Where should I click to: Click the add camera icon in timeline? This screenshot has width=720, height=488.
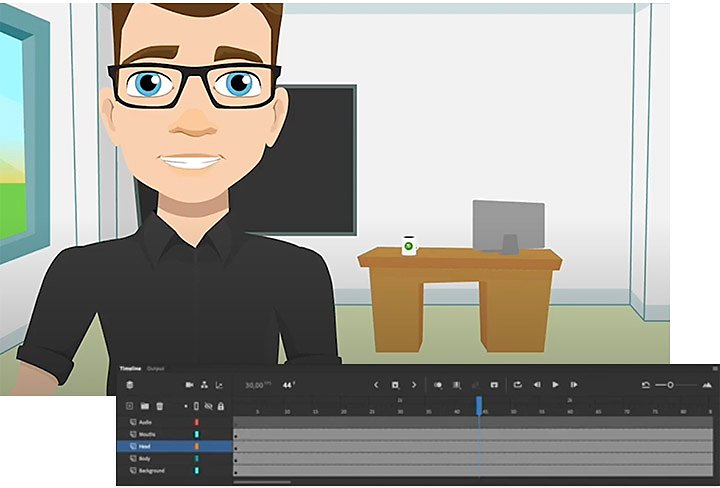[189, 385]
